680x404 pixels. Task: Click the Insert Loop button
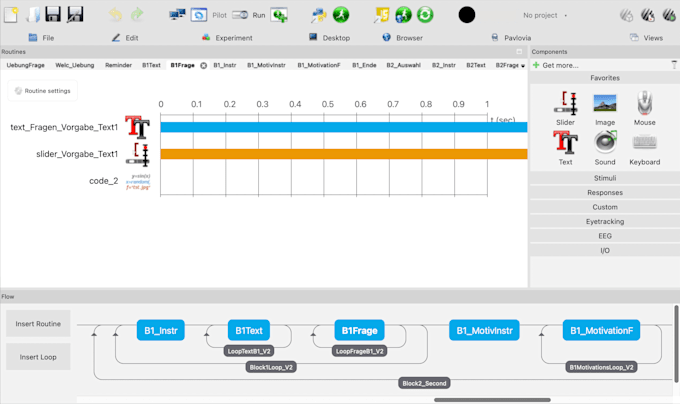tap(38, 357)
